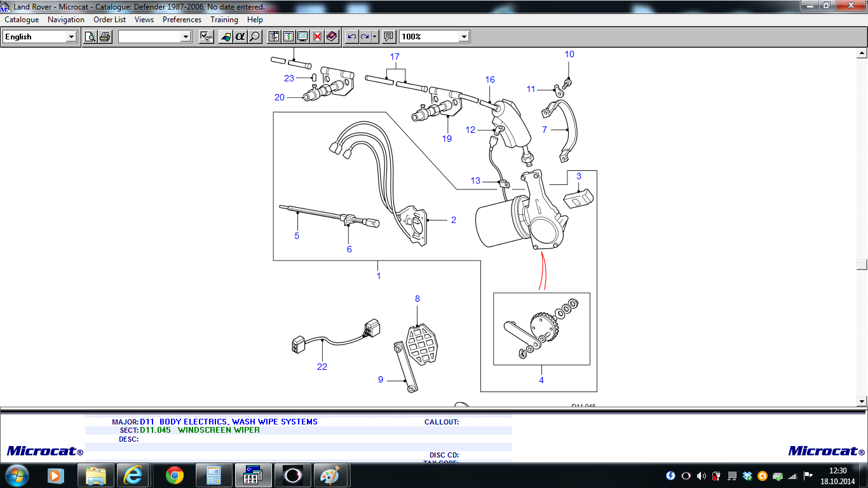This screenshot has height=488, width=868.
Task: Select part callout 4 under gear assembly
Action: [x=541, y=380]
